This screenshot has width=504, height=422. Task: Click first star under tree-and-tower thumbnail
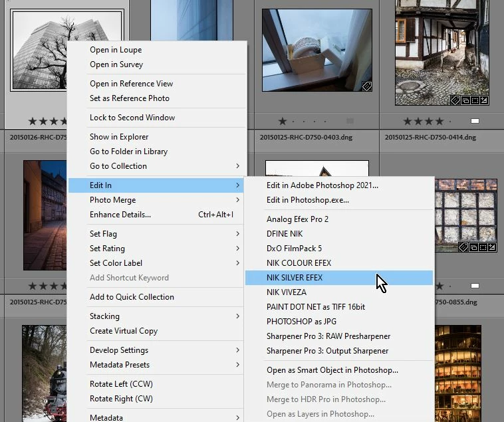click(33, 121)
